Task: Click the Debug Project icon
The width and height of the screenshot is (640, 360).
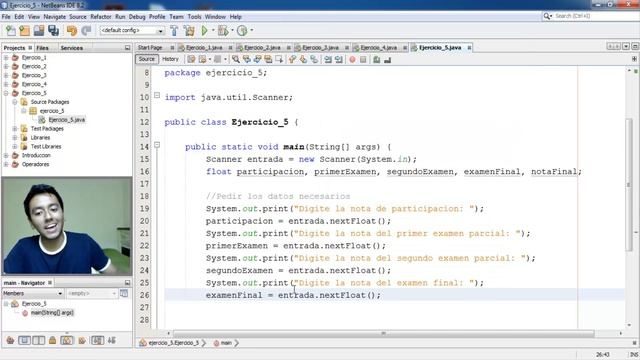Action: [x=223, y=31]
